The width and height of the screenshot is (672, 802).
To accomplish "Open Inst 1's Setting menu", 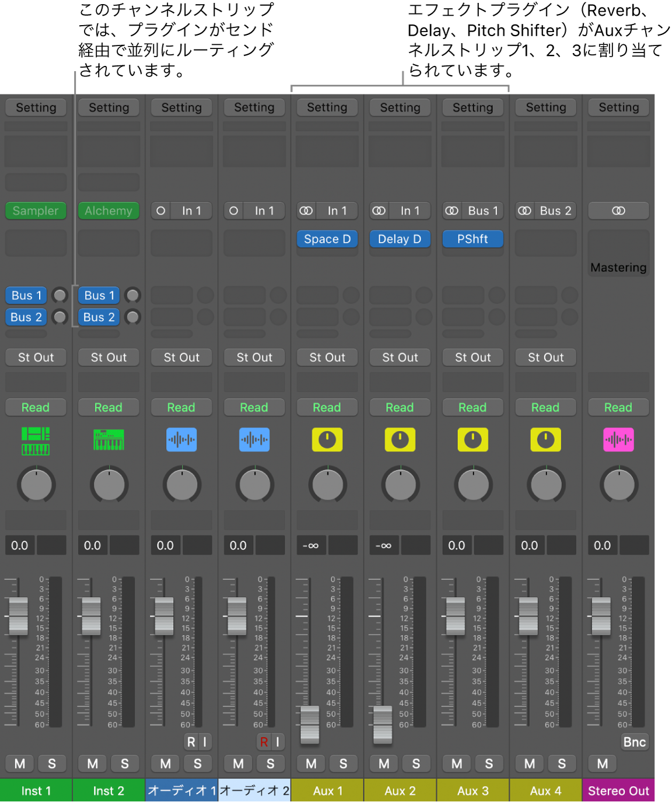I will click(x=36, y=107).
